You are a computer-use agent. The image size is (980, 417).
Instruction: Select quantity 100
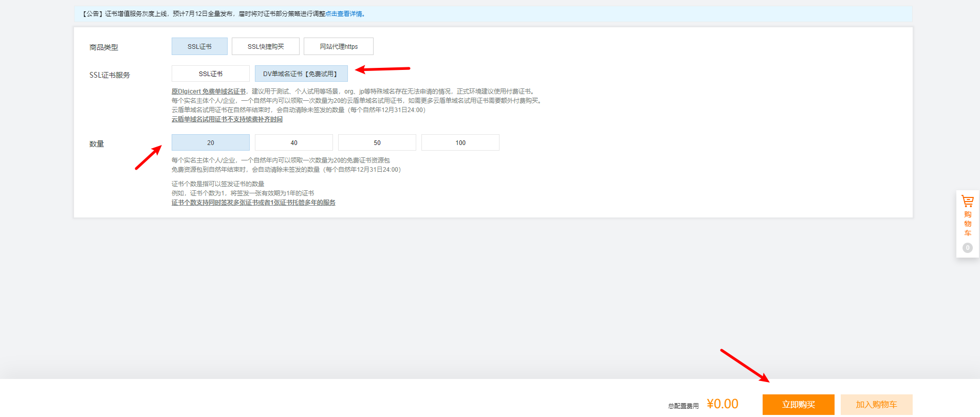[x=460, y=142]
